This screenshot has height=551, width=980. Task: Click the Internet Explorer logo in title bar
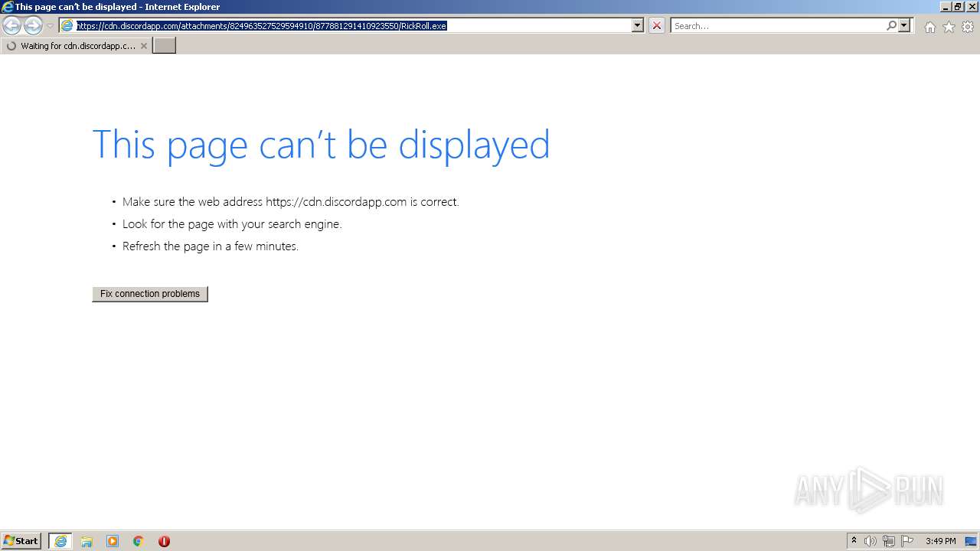coord(8,6)
